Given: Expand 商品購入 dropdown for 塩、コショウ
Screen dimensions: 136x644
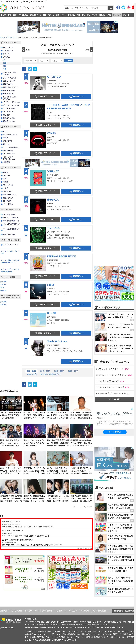Looking at the screenshot, I should pos(76,97).
